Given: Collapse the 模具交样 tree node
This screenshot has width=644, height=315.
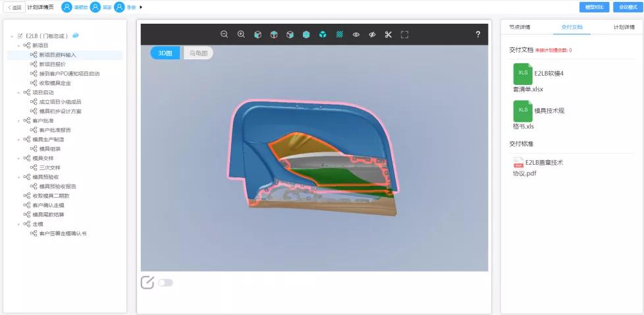Looking at the screenshot, I should point(19,158).
